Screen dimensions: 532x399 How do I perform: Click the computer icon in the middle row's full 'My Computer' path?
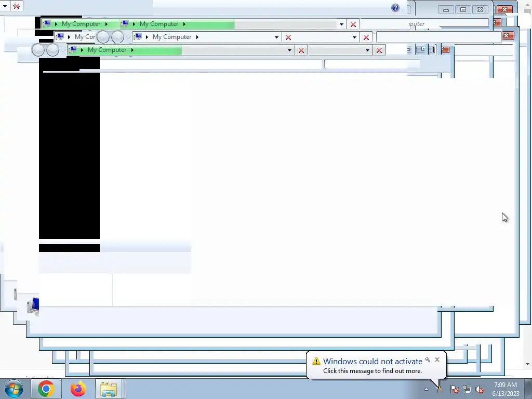coord(138,36)
